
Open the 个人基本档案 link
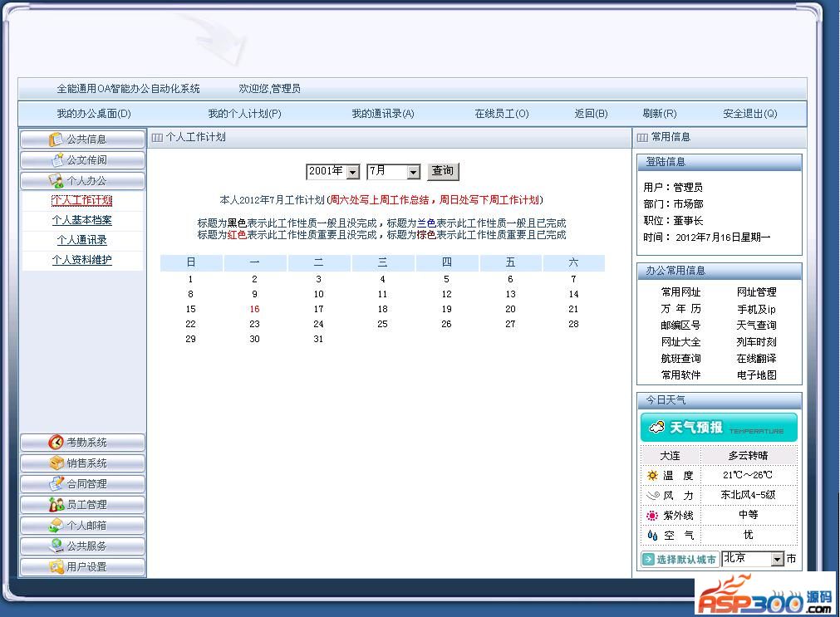point(82,220)
